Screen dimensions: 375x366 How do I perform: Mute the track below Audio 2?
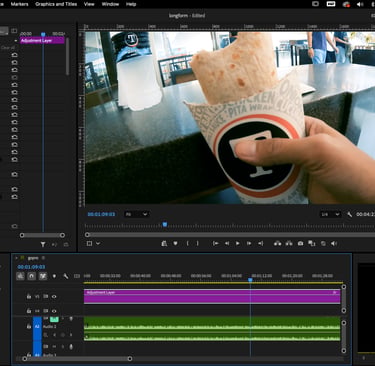(x=54, y=347)
